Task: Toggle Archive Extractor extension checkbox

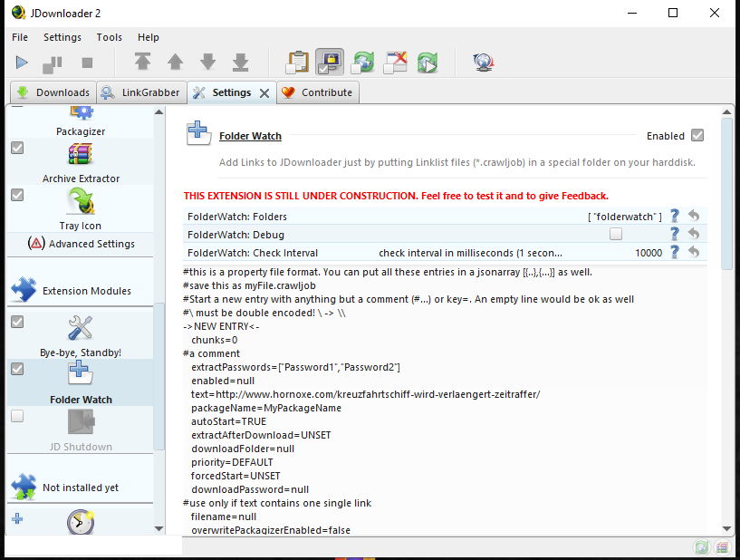Action: (x=17, y=148)
